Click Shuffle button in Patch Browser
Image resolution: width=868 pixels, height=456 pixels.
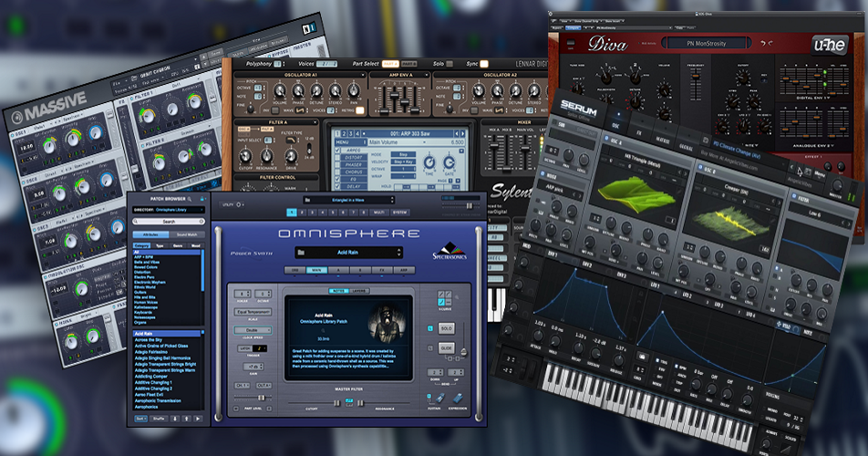click(159, 419)
